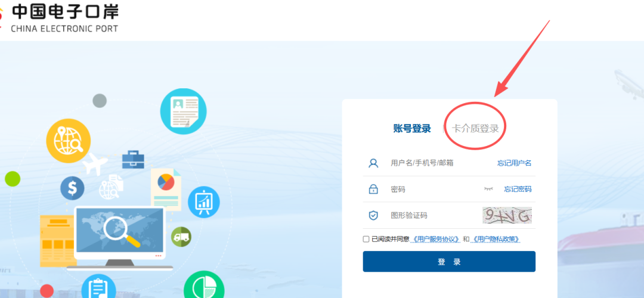Viewport: 644px width, 298px height.
Task: Click the green delivery truck icon
Action: pos(181,237)
